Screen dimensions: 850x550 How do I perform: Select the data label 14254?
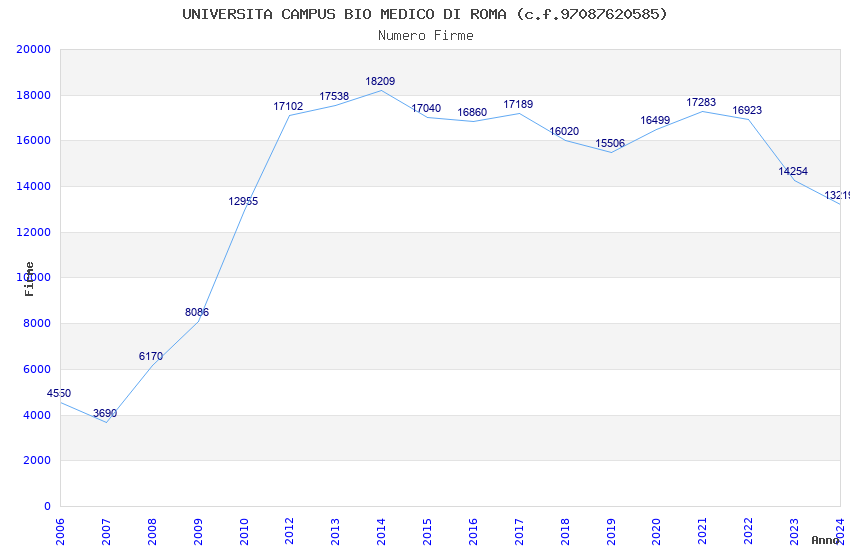click(793, 171)
